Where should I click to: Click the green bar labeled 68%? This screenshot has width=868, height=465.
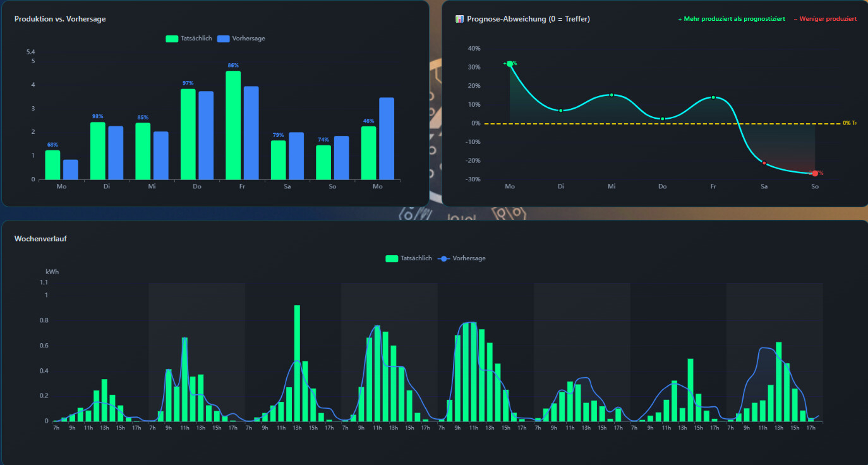point(52,164)
